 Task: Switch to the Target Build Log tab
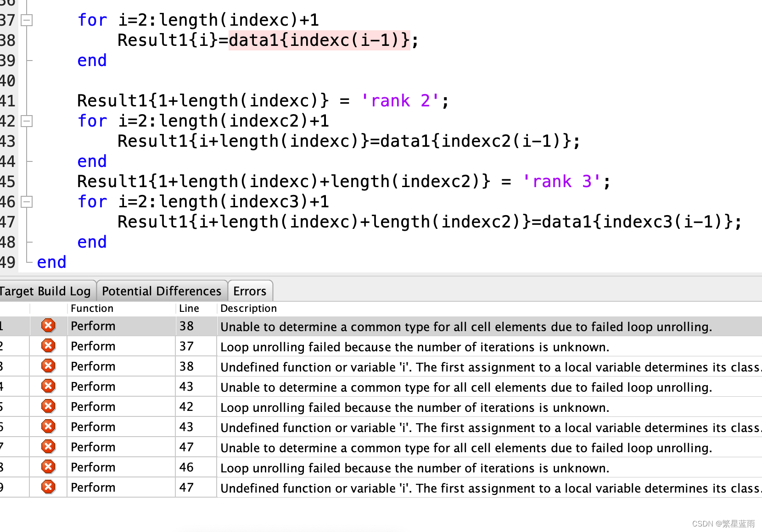pos(45,291)
